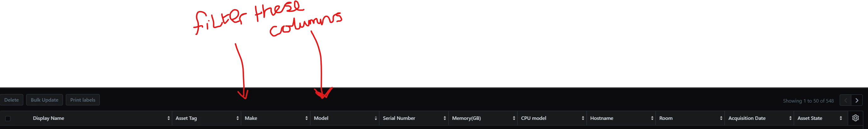868x129 pixels.
Task: Click the sort arrows on CPU model column
Action: click(583, 118)
